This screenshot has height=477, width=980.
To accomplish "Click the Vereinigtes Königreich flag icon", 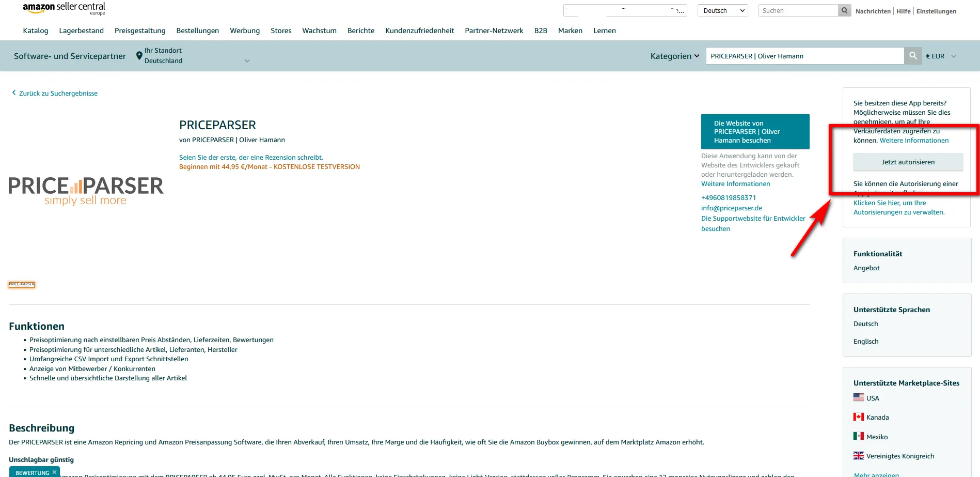I will [x=859, y=455].
